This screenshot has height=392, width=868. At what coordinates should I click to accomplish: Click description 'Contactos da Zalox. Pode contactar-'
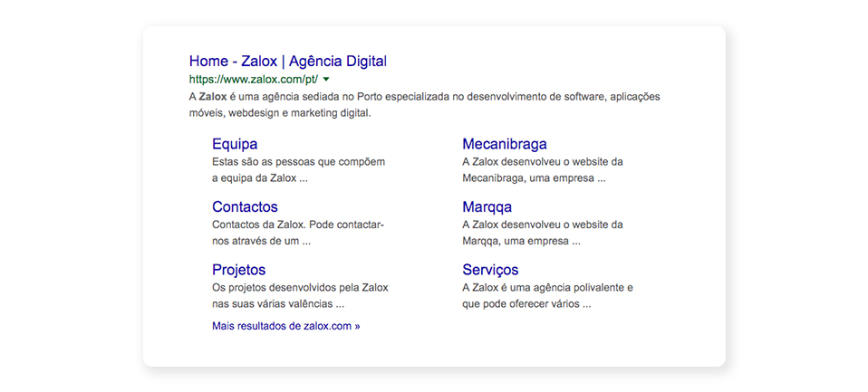[298, 225]
